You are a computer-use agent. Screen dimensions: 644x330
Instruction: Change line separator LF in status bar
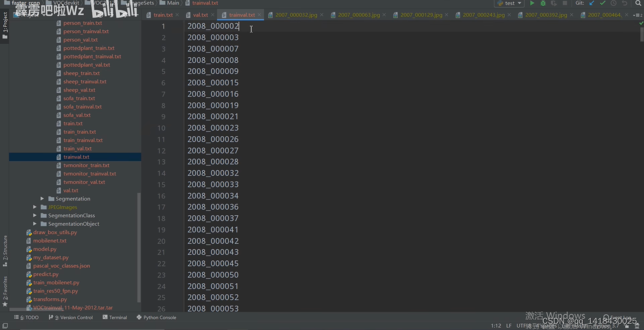509,326
